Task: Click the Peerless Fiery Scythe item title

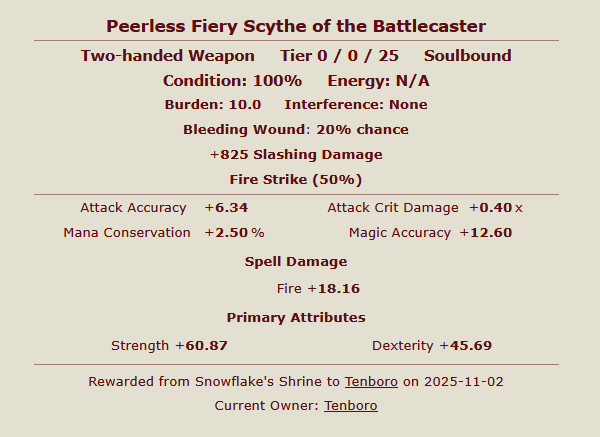Action: pyautogui.click(x=296, y=25)
